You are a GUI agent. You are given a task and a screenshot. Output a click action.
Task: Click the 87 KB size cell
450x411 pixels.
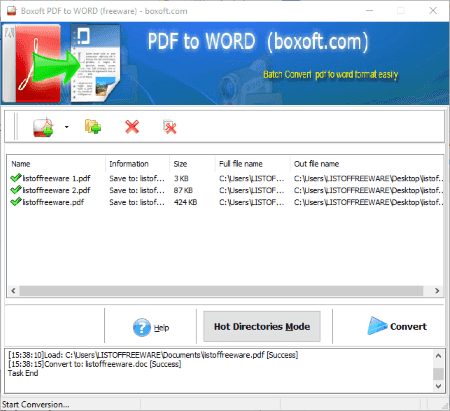(183, 190)
